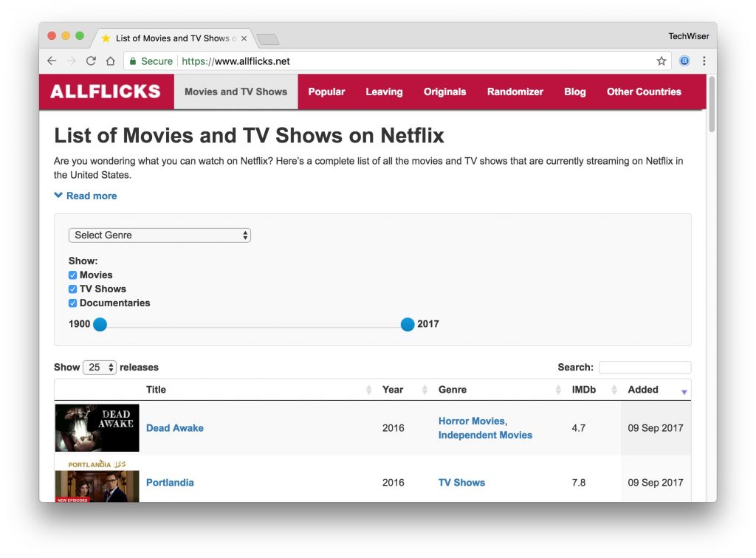Click Dead Awake IMDb rating 4.7

(579, 428)
